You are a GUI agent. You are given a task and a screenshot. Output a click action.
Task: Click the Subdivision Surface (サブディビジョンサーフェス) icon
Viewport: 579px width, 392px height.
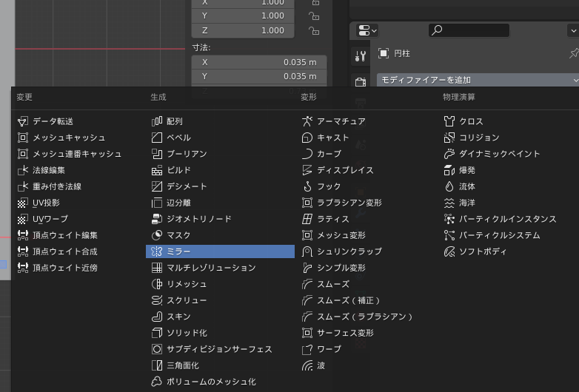[157, 349]
